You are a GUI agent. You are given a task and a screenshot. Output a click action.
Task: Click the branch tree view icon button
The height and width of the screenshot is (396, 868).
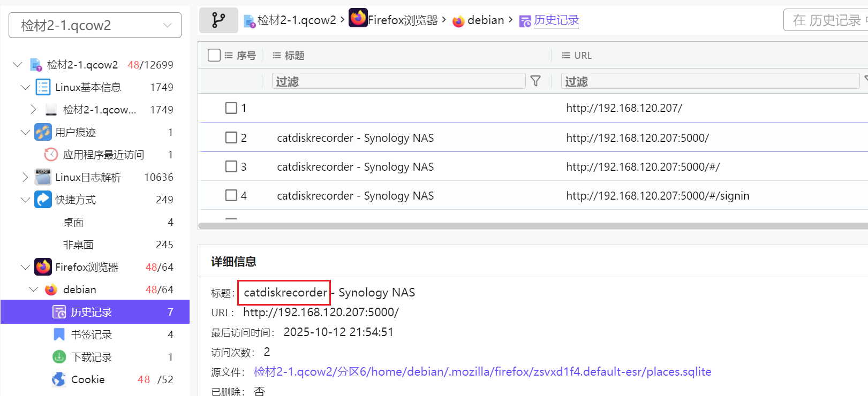pyautogui.click(x=218, y=20)
